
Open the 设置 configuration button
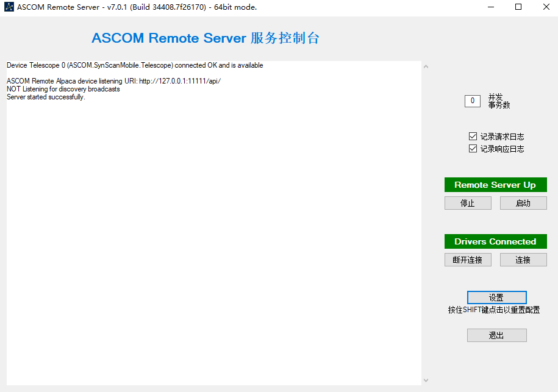pos(497,298)
